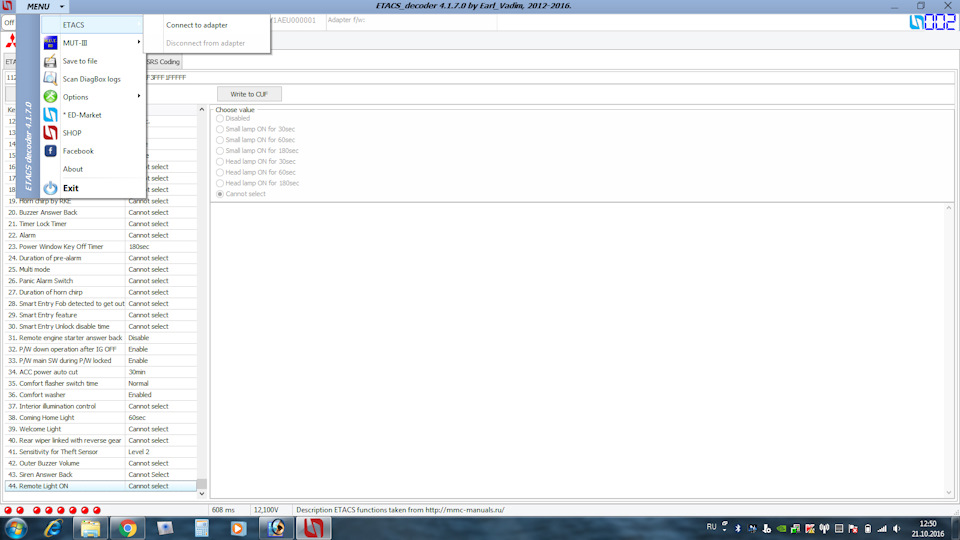Click the 12,100V voltage status entry
Viewport: 960px width, 540px height.
266,510
